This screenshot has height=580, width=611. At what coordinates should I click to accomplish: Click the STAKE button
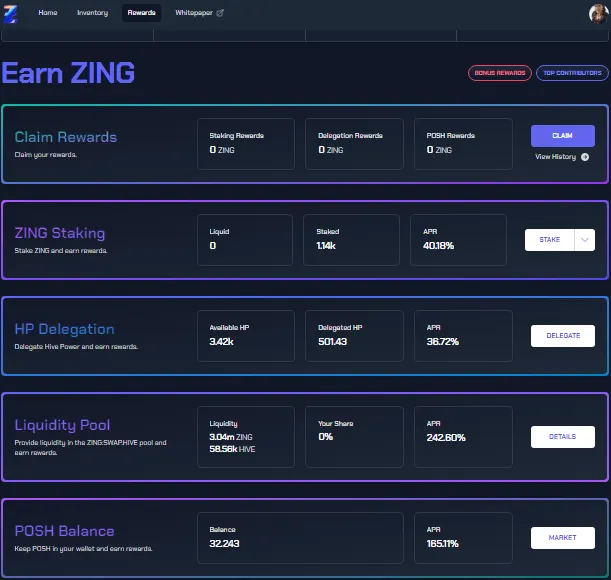point(549,240)
